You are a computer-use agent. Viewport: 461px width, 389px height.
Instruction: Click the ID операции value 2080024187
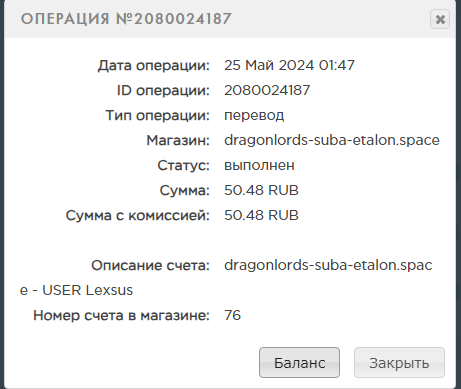point(267,90)
